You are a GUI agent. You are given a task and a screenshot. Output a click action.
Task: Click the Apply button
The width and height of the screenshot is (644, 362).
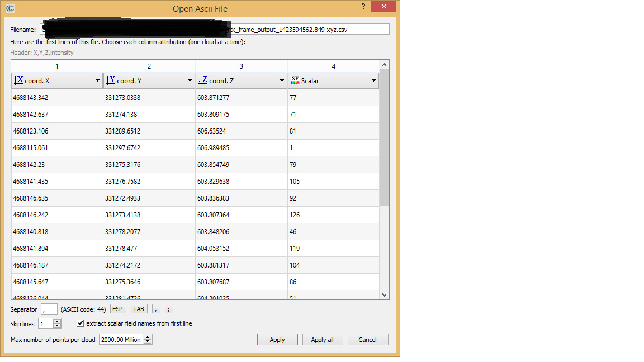click(x=277, y=339)
